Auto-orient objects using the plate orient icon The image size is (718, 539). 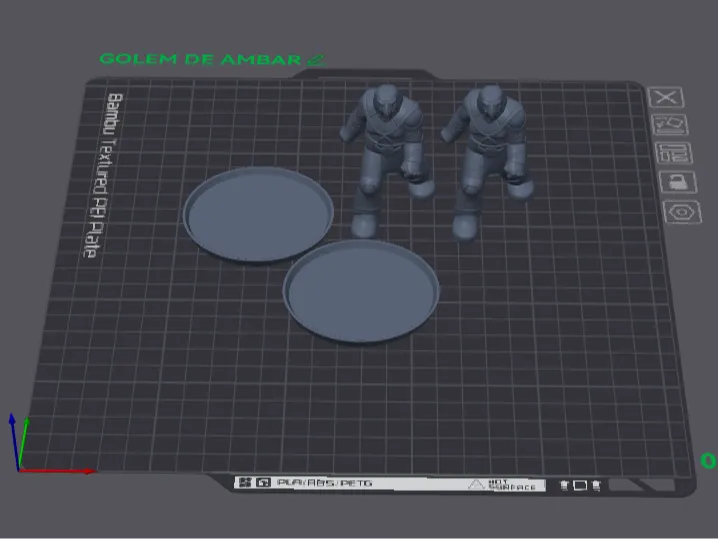point(670,125)
